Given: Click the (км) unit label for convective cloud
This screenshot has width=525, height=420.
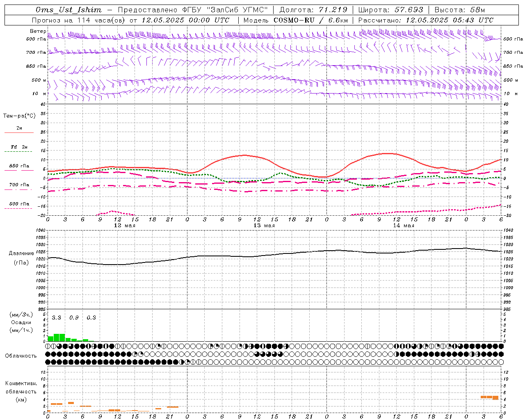Looking at the screenshot, I should [21, 399].
